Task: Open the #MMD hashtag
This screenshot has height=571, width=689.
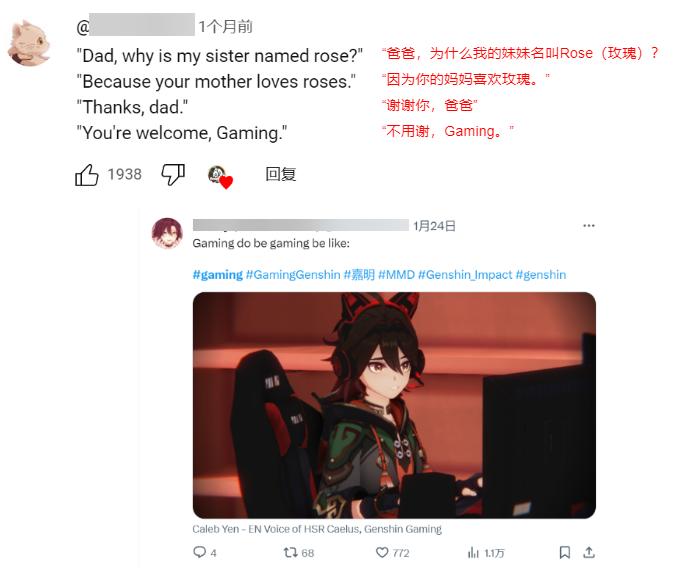Action: pyautogui.click(x=396, y=275)
